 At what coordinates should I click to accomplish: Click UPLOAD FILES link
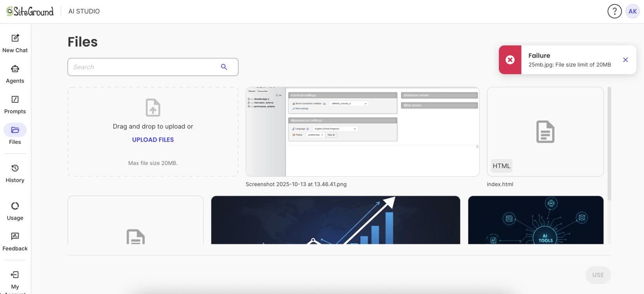click(153, 140)
